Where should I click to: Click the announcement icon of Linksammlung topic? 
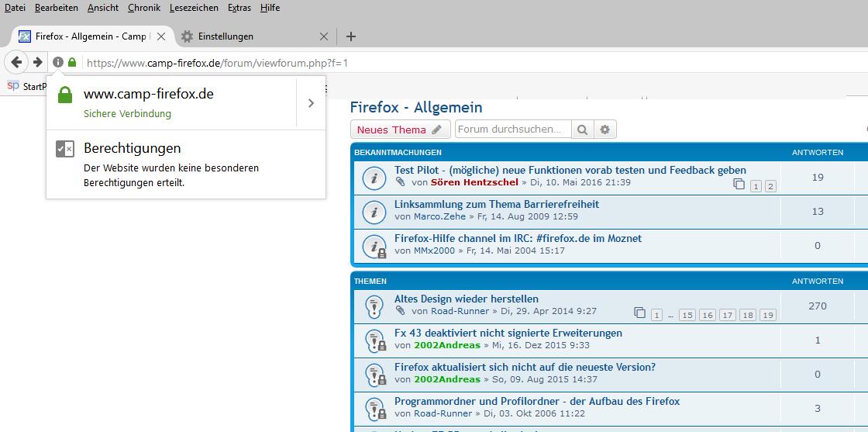tap(374, 212)
